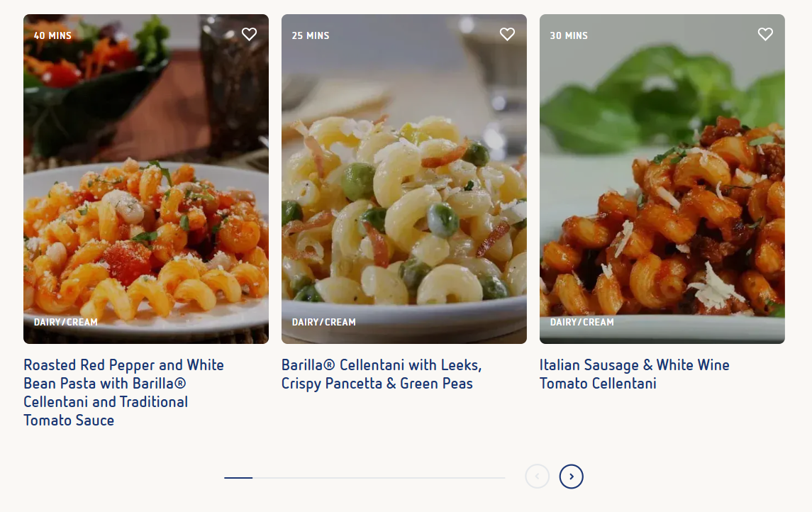Image resolution: width=812 pixels, height=512 pixels.
Task: Go to next recipes with right arrow
Action: tap(571, 477)
